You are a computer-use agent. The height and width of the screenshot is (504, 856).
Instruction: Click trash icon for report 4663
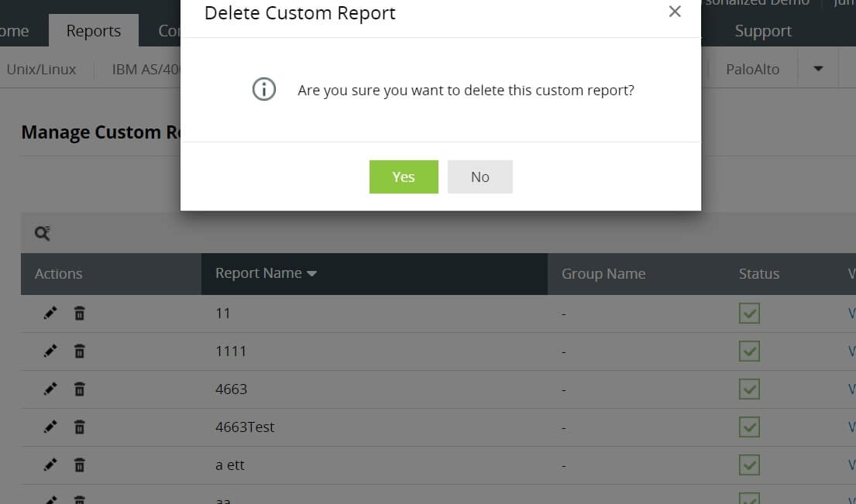point(79,389)
